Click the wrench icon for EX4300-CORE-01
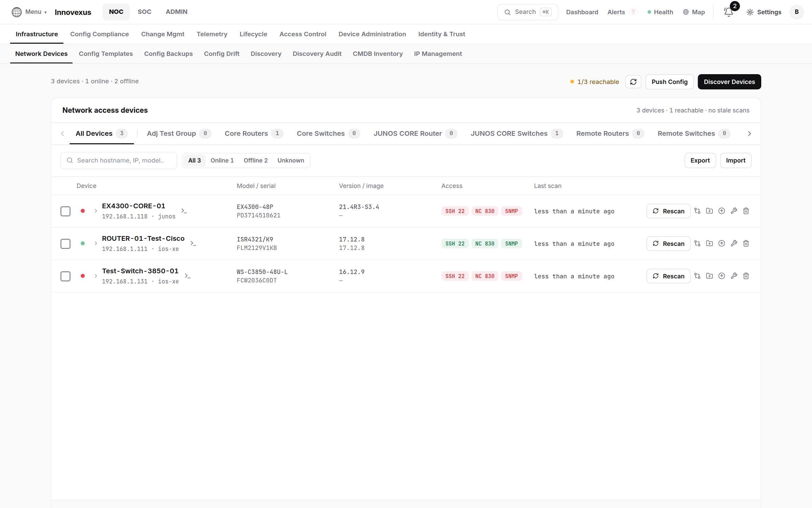Image resolution: width=812 pixels, height=508 pixels. [734, 211]
